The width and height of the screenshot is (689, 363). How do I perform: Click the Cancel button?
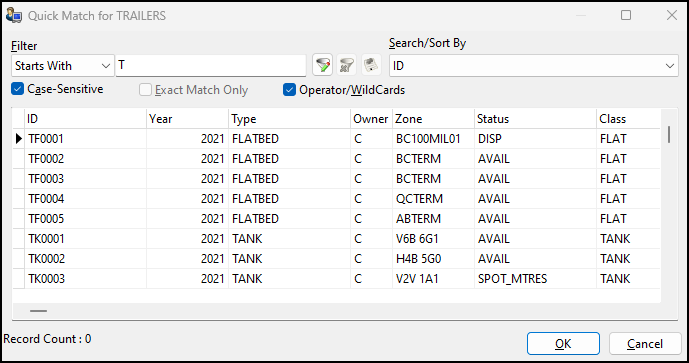click(645, 344)
